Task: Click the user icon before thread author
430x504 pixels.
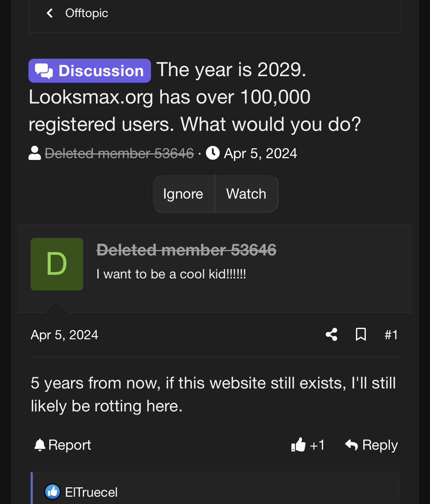Action: point(35,153)
